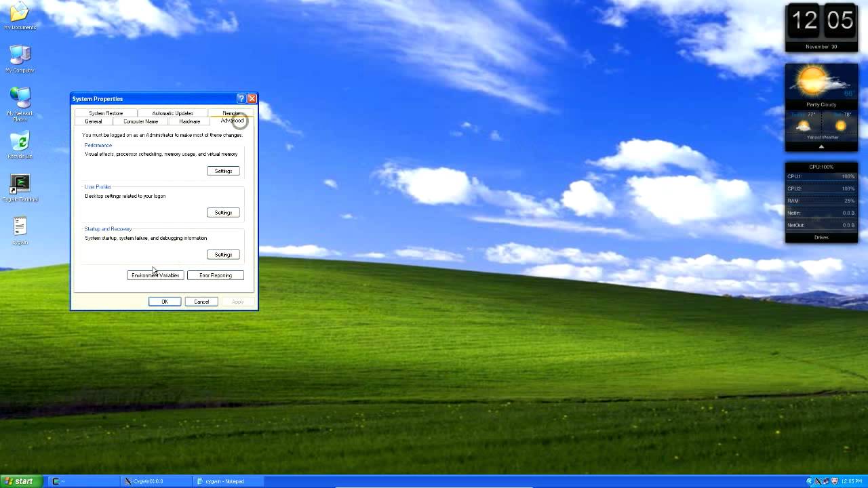Close the System Properties dialog
Screen dimensions: 868x488
click(x=252, y=99)
